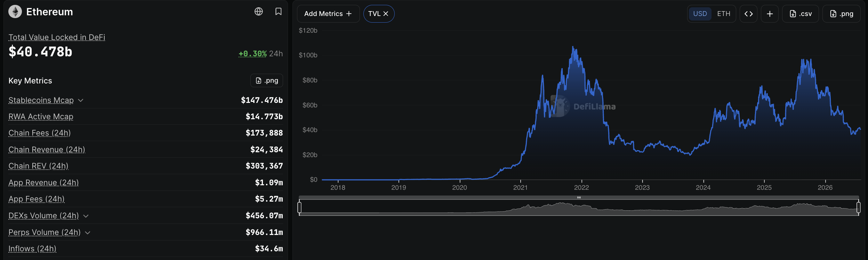Click the $5.27m app fees value
The width and height of the screenshot is (868, 260).
coord(269,199)
